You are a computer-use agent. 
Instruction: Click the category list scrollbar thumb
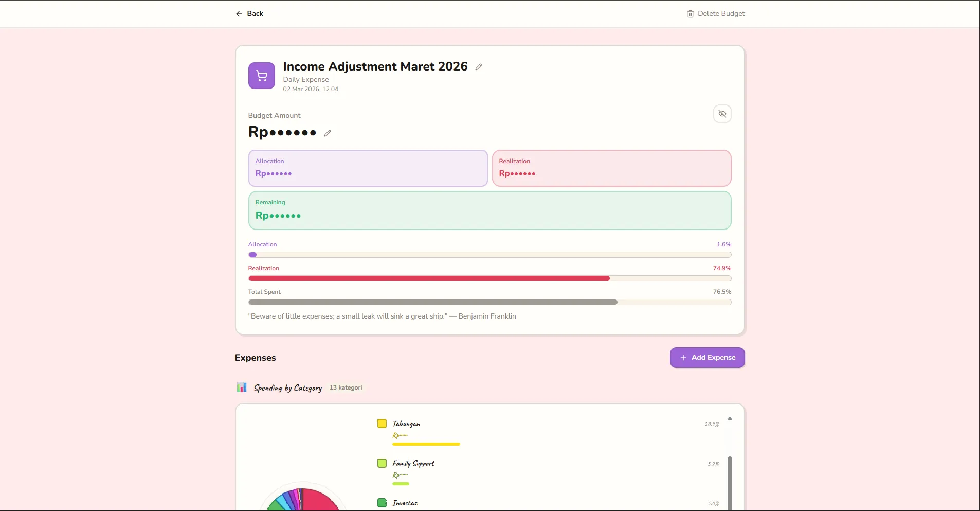pyautogui.click(x=730, y=483)
